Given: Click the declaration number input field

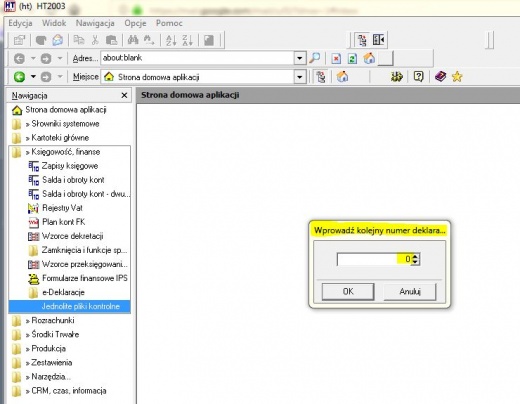Looking at the screenshot, I should (374, 259).
